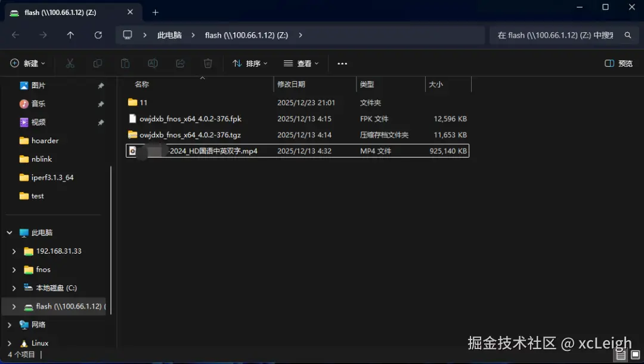Click the Refresh icon in the address bar

click(98, 35)
